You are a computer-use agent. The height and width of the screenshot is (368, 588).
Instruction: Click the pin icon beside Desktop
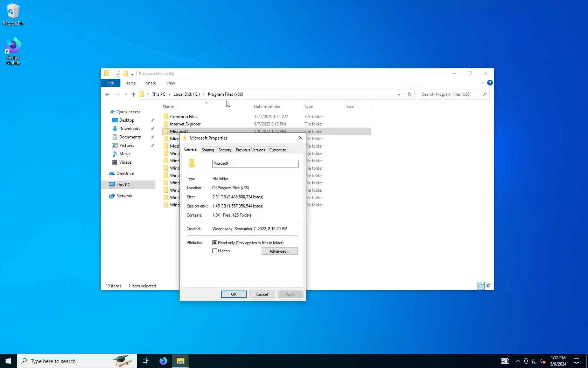pyautogui.click(x=152, y=120)
